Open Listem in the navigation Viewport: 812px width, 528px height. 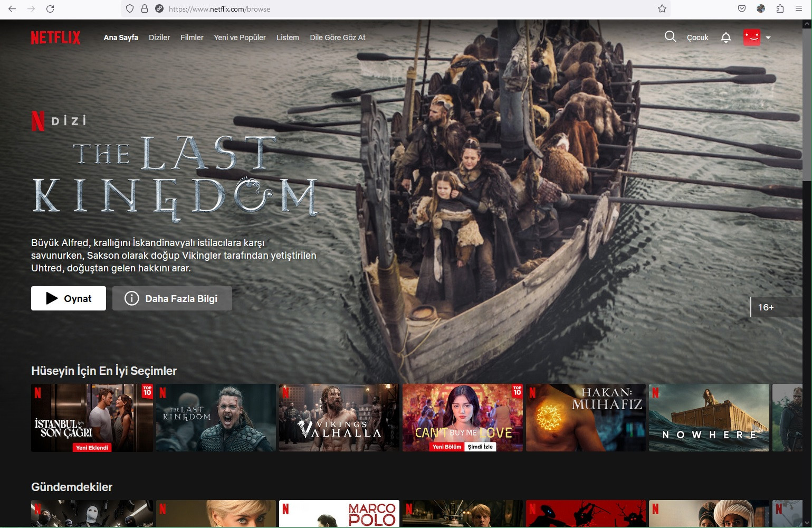click(288, 37)
